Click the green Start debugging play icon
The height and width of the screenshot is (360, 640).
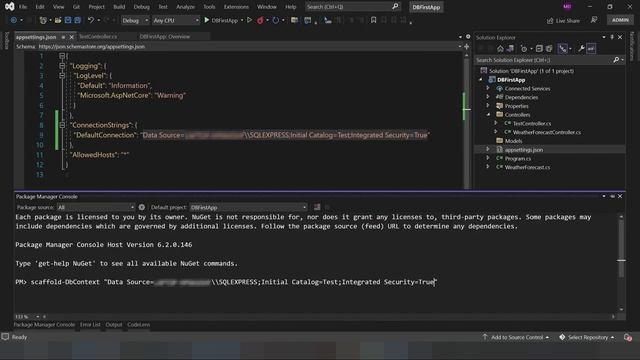(207, 20)
